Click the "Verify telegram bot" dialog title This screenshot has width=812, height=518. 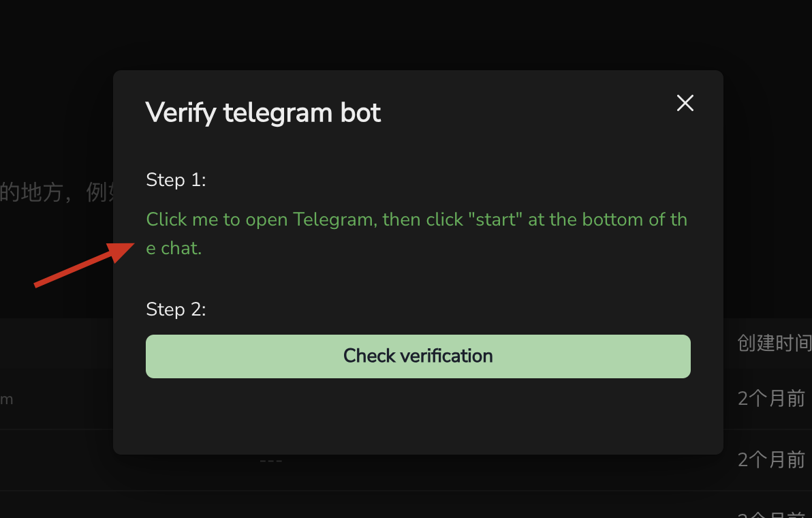[263, 112]
